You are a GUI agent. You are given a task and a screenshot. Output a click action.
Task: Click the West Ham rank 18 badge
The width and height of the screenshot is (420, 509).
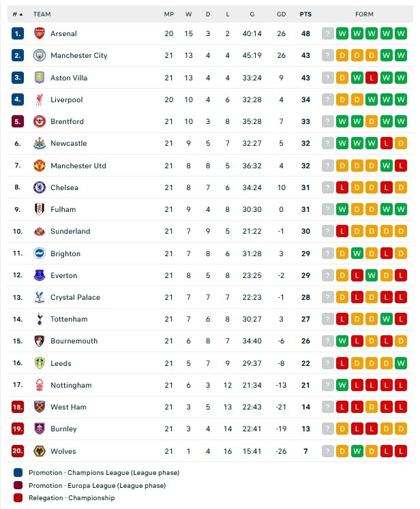click(17, 407)
